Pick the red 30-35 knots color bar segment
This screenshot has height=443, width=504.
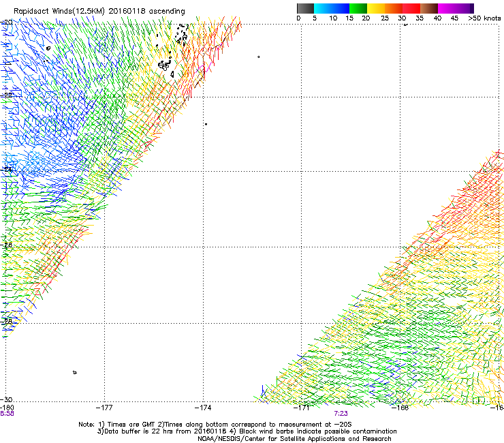point(411,8)
